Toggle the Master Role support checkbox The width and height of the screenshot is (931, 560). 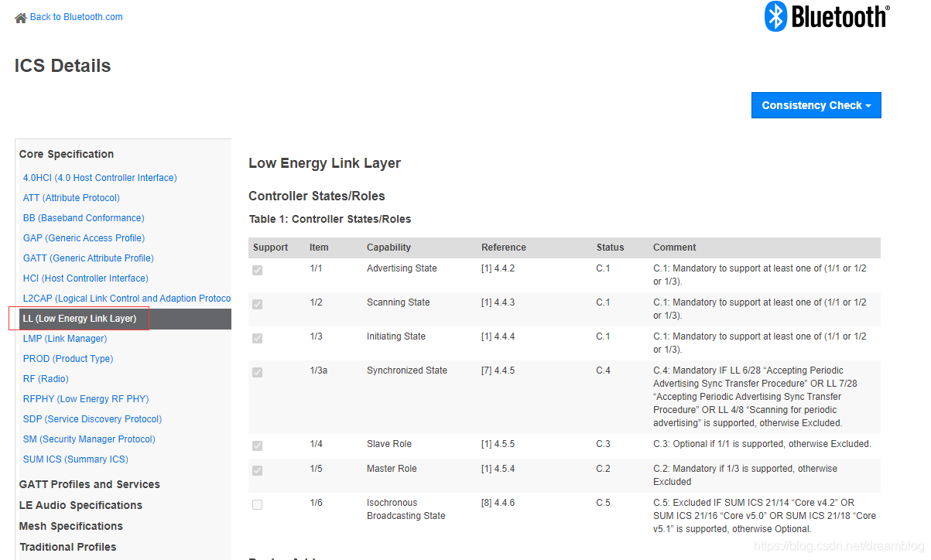(257, 470)
